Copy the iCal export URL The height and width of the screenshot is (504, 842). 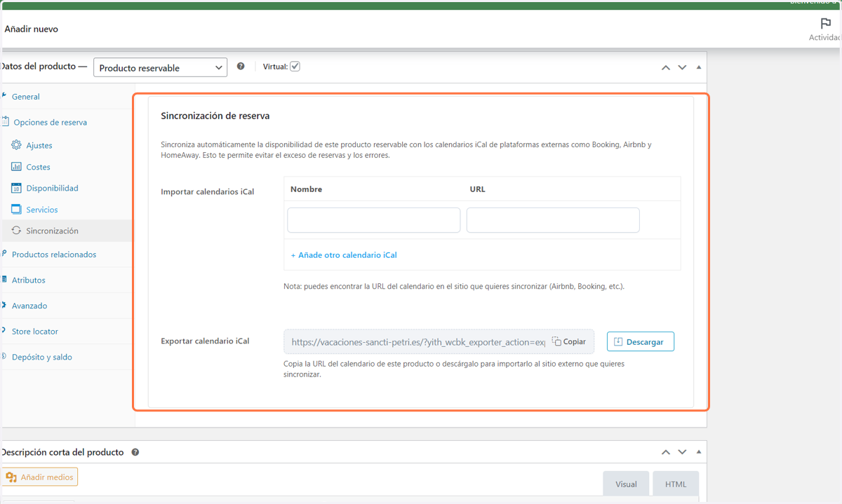[x=569, y=341]
